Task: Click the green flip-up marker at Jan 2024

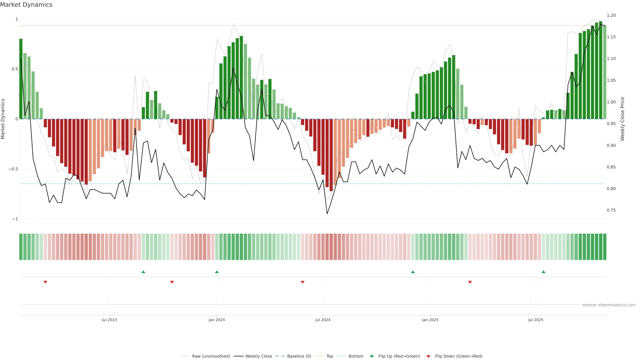Action: tap(217, 272)
